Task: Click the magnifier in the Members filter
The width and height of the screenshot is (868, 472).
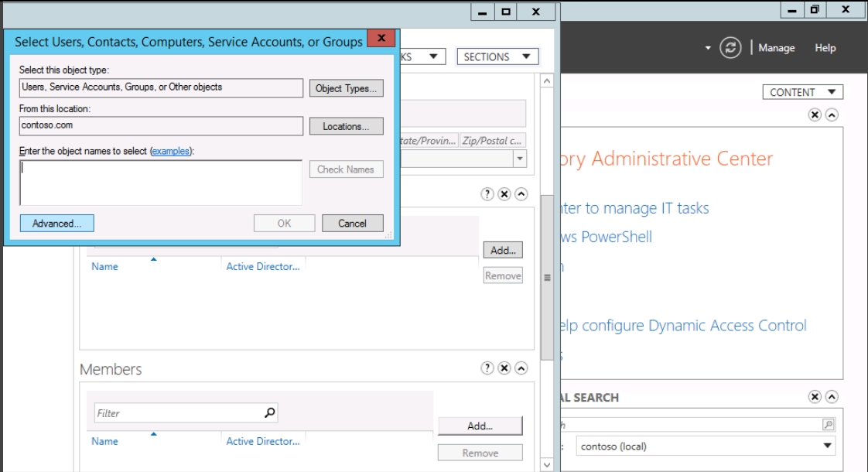Action: pyautogui.click(x=269, y=413)
